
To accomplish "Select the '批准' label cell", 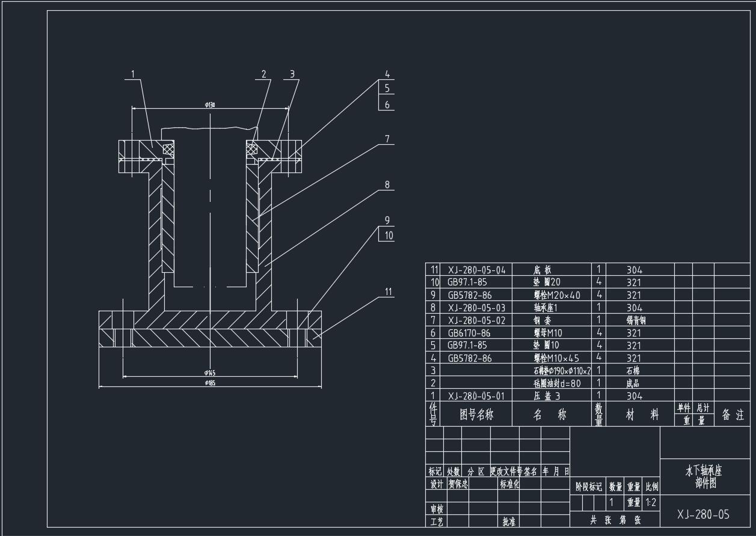I will coord(509,522).
